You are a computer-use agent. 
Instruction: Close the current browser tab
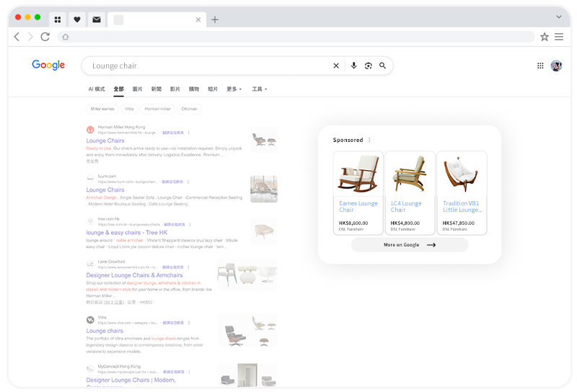pos(198,19)
